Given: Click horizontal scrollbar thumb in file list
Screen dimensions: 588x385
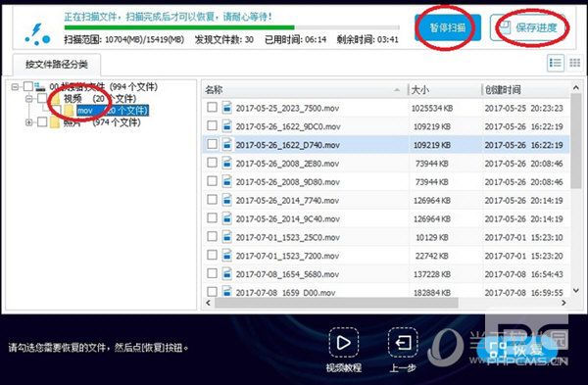Looking at the screenshot, I should [x=336, y=303].
